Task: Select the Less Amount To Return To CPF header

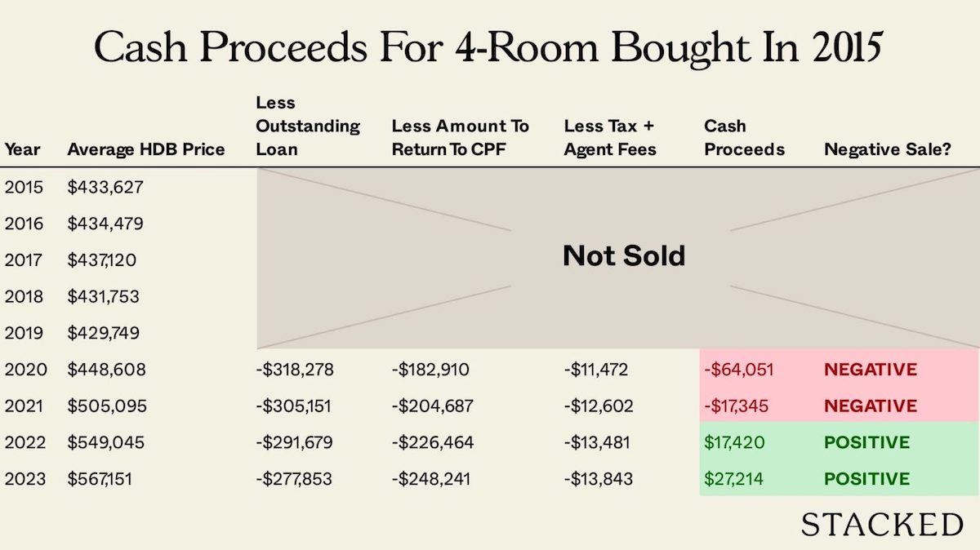Action: (461, 138)
